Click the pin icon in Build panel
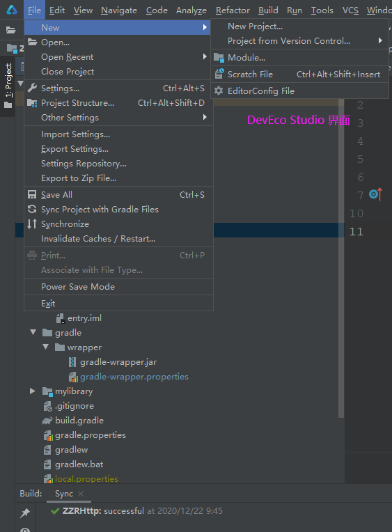 click(x=25, y=513)
